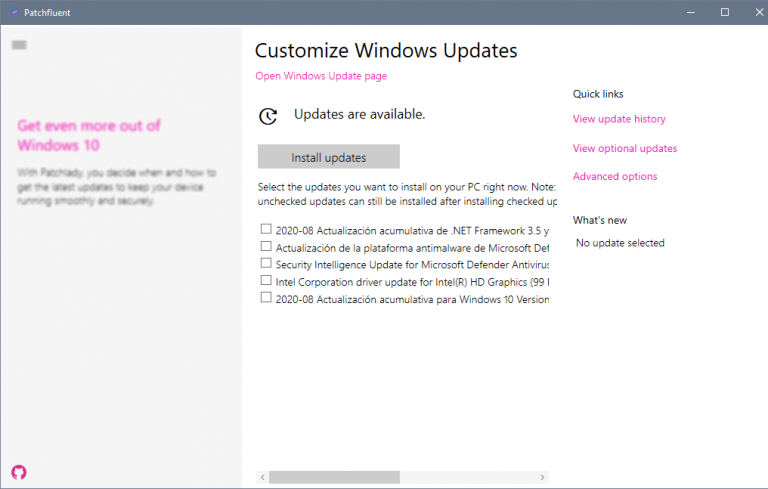Open Advanced options link
The height and width of the screenshot is (489, 768).
(615, 177)
